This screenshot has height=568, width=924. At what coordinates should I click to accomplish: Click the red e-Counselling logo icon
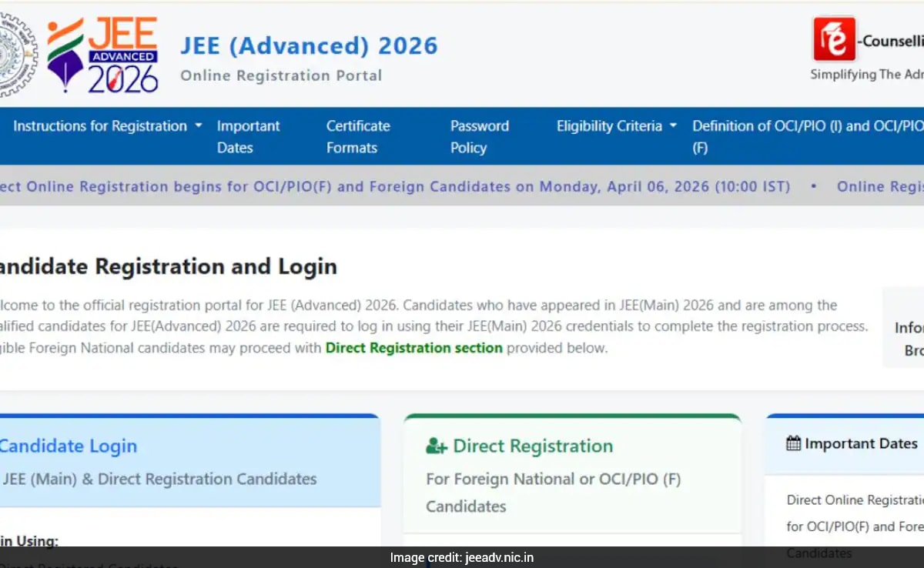coord(834,39)
